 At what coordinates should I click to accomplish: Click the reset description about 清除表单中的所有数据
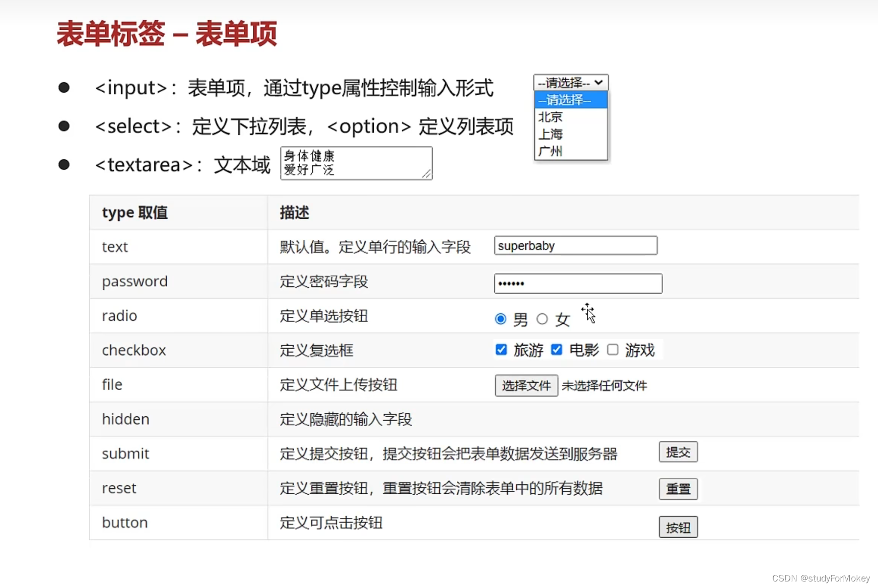441,488
